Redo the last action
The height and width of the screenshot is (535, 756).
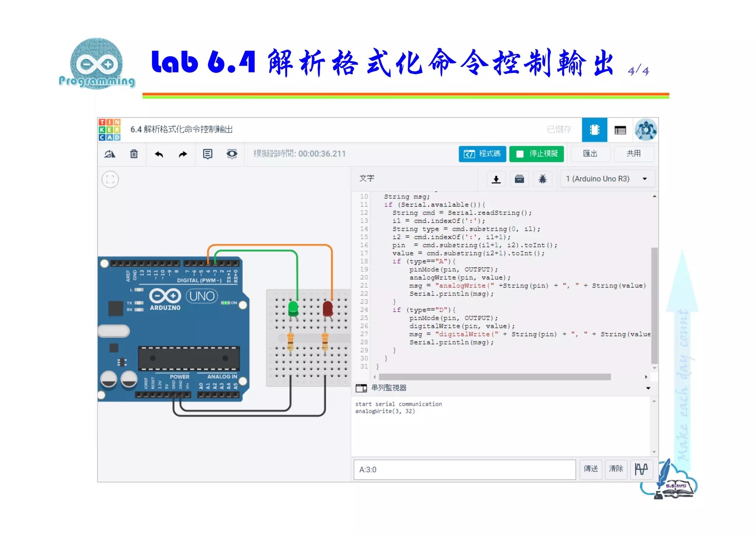183,154
